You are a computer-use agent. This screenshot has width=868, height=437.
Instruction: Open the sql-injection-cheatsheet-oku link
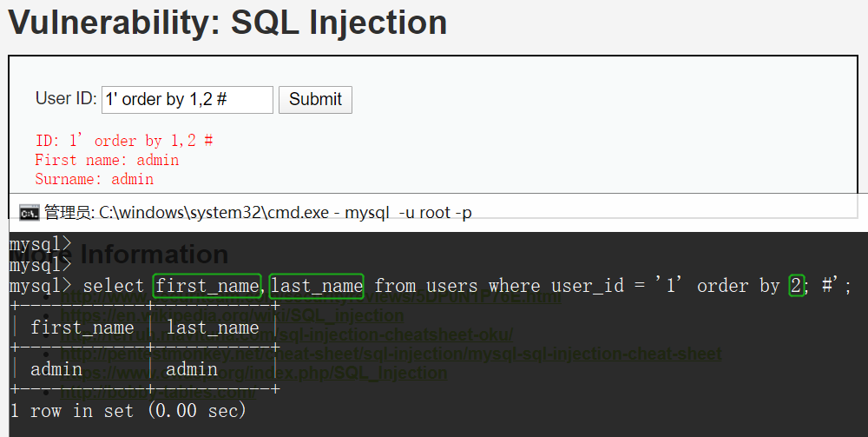(x=286, y=334)
